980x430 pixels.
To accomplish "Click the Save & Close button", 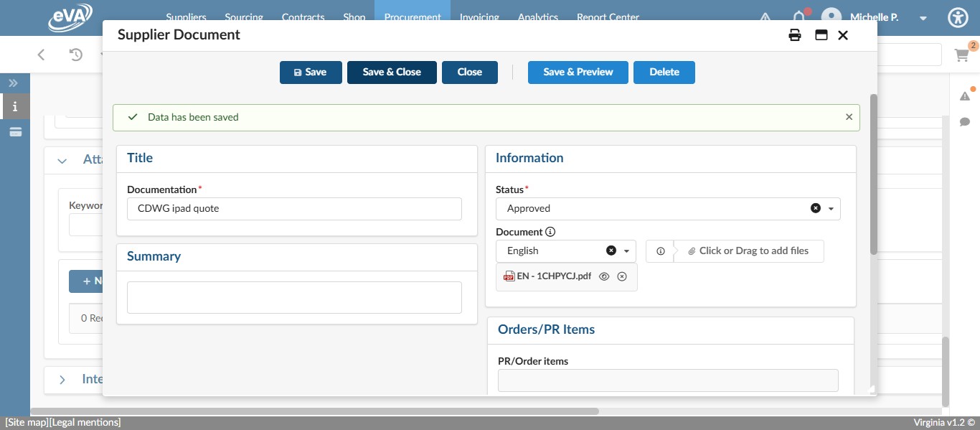I will click(392, 72).
